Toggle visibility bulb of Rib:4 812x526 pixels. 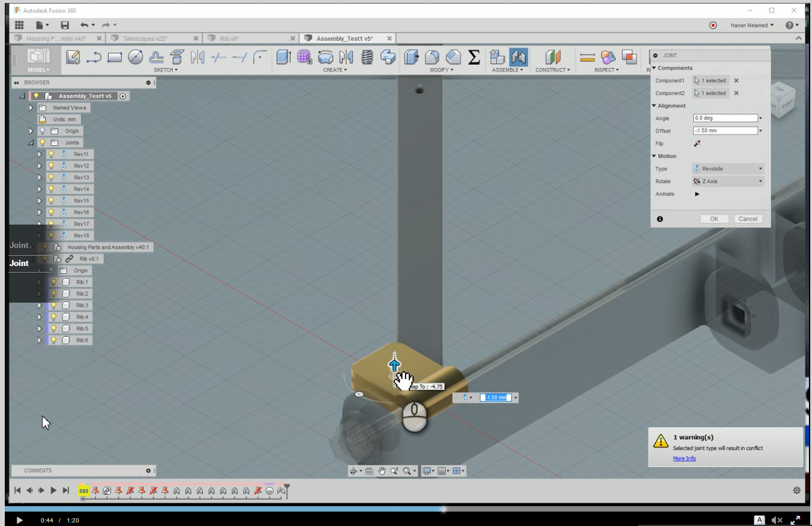53,317
